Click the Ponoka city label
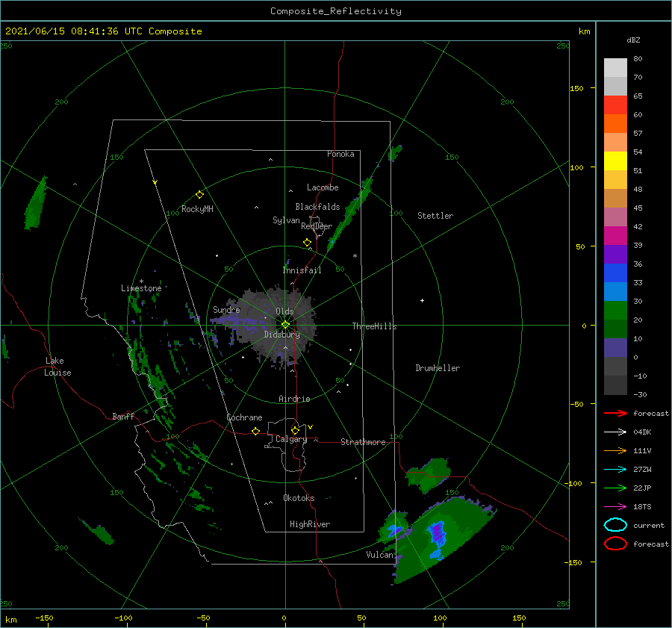This screenshot has width=672, height=628. 340,154
